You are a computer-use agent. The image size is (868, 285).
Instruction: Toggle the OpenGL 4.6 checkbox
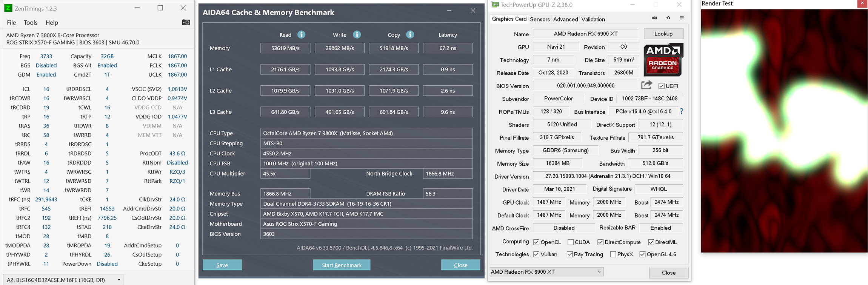tap(642, 254)
